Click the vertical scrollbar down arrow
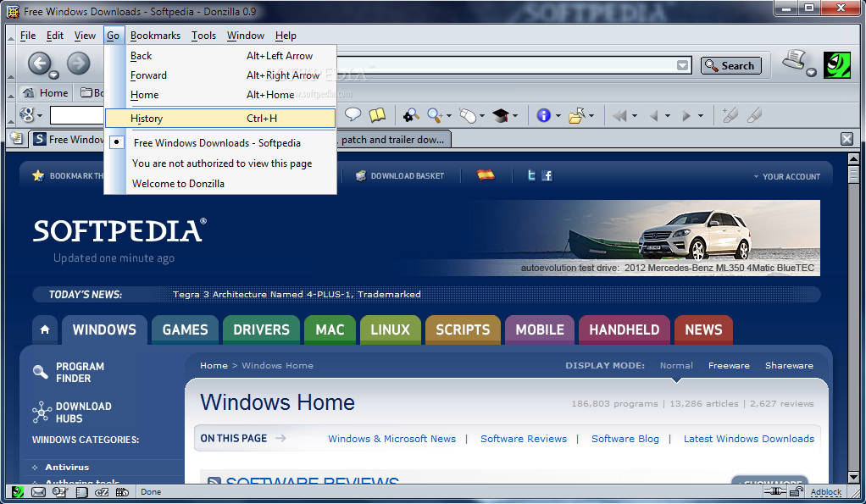Viewport: 866px width, 504px height. 853,477
